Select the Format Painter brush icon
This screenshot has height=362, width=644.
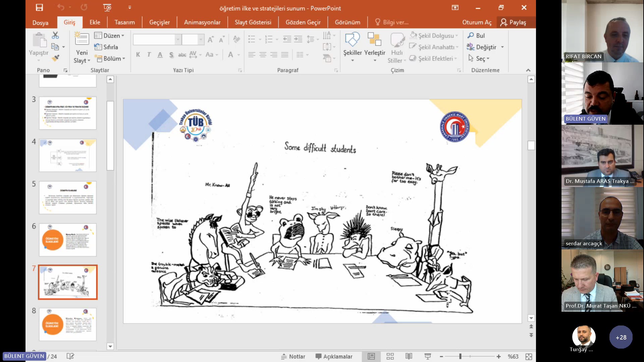[x=55, y=58]
